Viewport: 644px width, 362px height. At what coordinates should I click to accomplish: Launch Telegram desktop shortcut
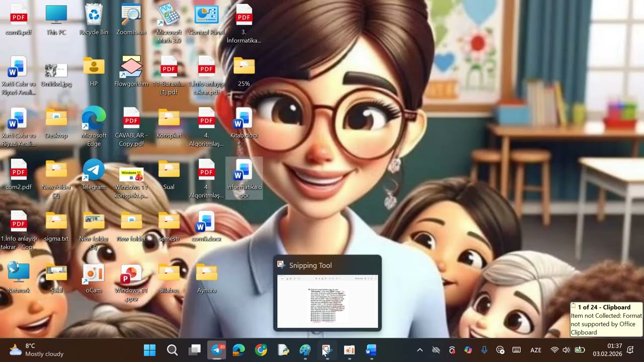94,175
